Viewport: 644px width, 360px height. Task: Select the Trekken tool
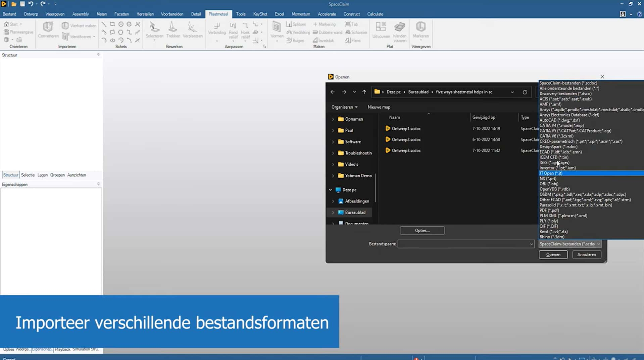(x=173, y=30)
